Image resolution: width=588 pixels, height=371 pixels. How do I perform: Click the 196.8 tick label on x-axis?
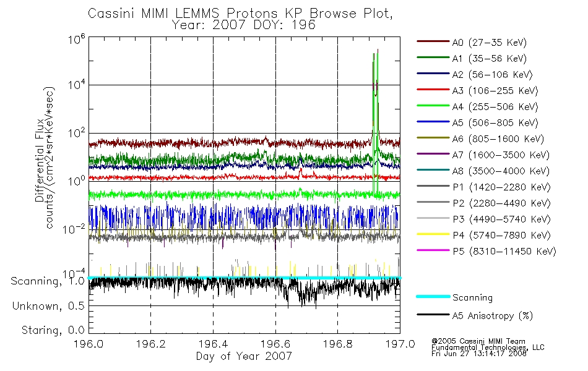tap(337, 344)
